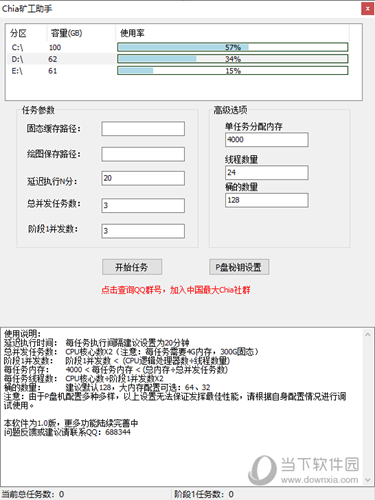Click the 单任务分配内存 field showing 4000
The image size is (375, 500).
(x=267, y=140)
